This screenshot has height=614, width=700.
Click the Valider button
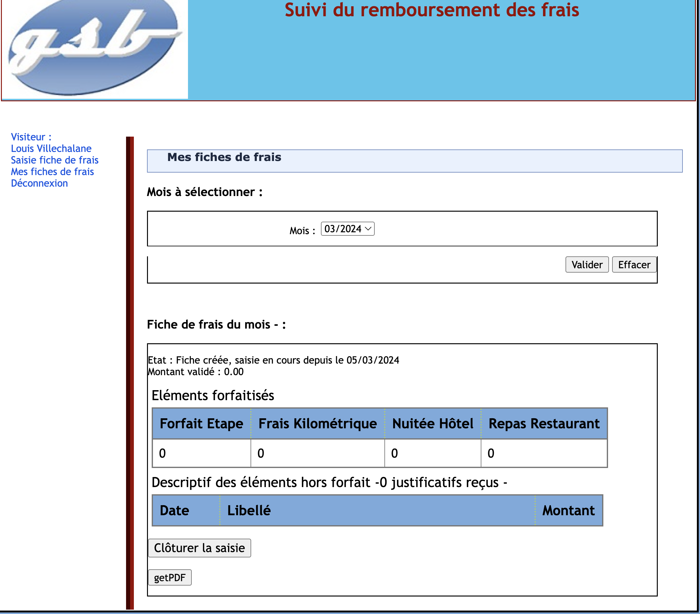[586, 264]
